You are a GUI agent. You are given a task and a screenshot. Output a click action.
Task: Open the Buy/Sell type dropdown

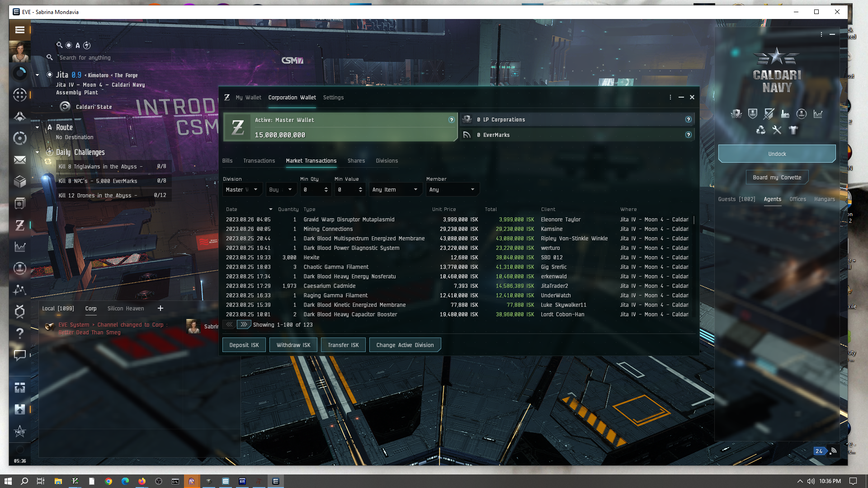281,190
